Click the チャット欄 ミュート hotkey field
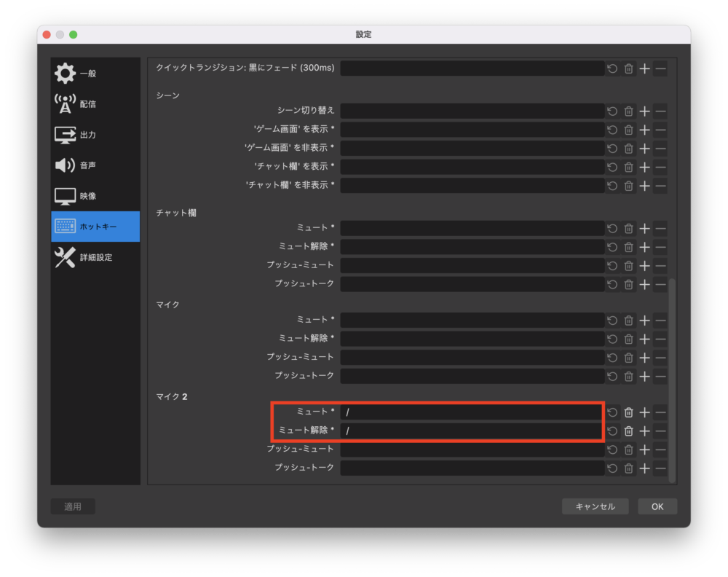Viewport: 728px width, 577px height. point(472,228)
